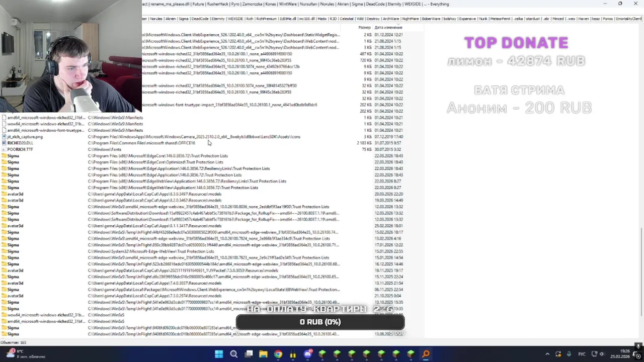This screenshot has width=644, height=362.
Task: Click the jit_rich_capture.png file icon
Action: point(4,137)
